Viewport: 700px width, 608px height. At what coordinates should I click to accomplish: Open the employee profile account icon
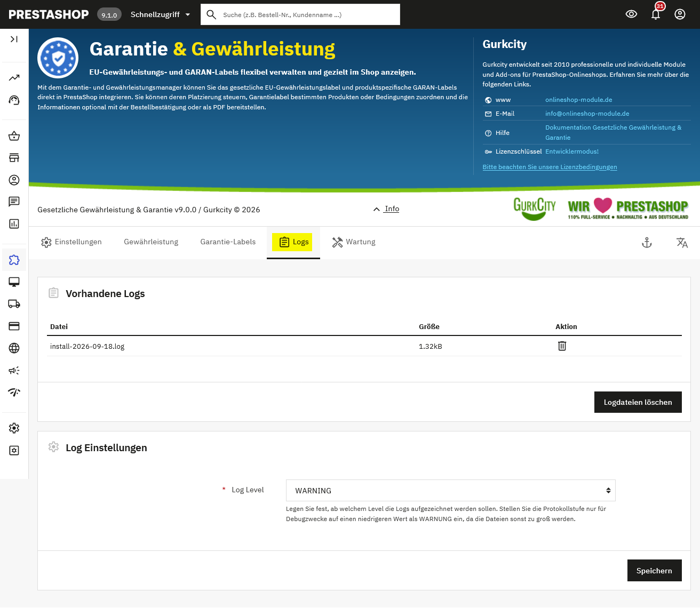tap(680, 14)
